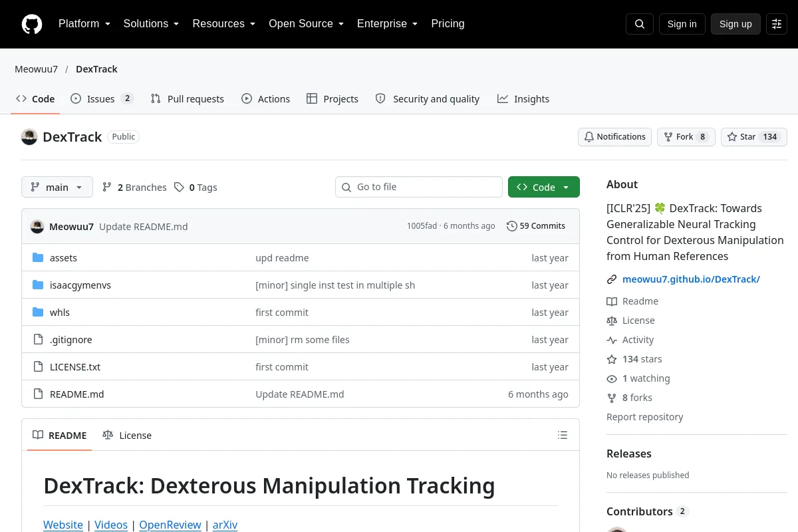
Task: Click the tag icon next to 0 Tags
Action: pos(179,188)
